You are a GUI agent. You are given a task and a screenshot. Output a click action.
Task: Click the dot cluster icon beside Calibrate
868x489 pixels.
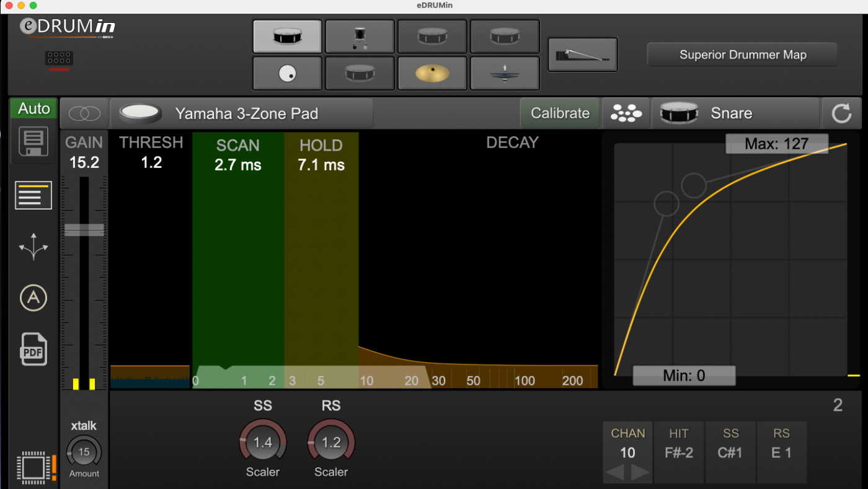pyautogui.click(x=626, y=113)
